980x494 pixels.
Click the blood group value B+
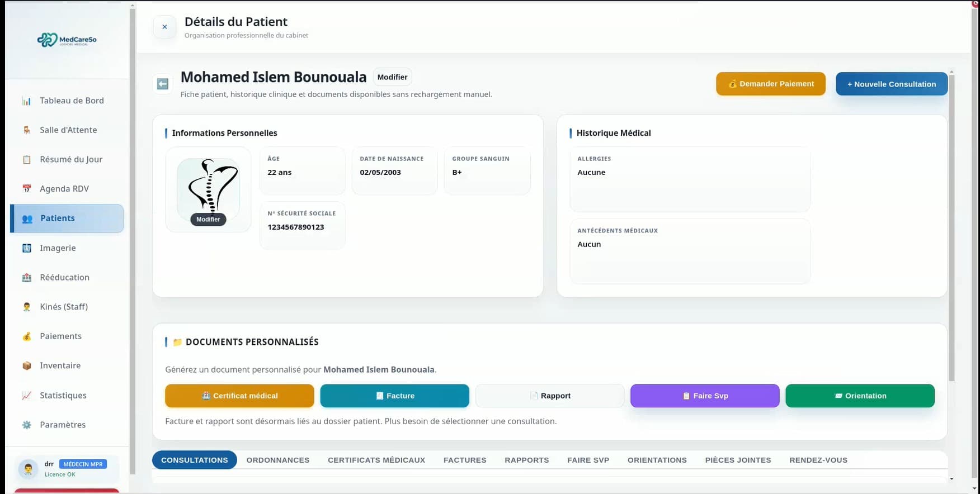457,172
